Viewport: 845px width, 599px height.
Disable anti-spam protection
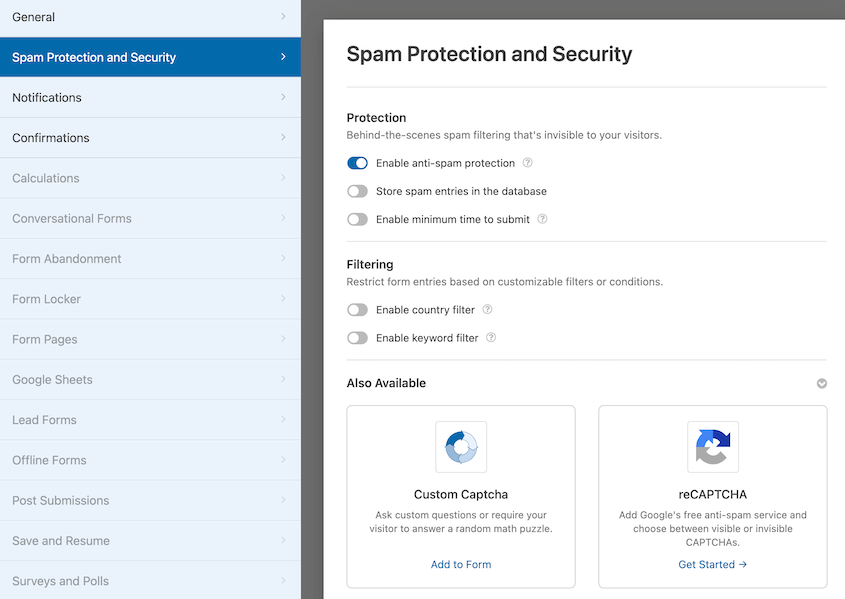pos(357,162)
